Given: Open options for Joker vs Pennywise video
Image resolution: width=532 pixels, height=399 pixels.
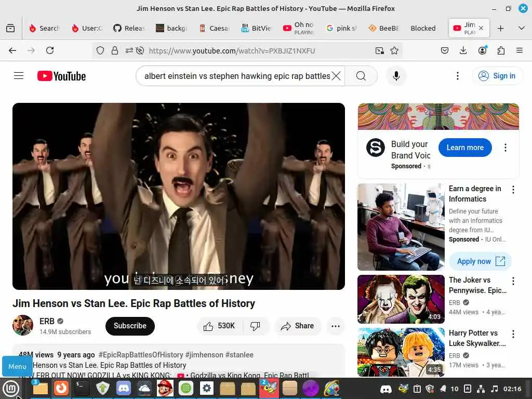Looking at the screenshot, I should 513,281.
